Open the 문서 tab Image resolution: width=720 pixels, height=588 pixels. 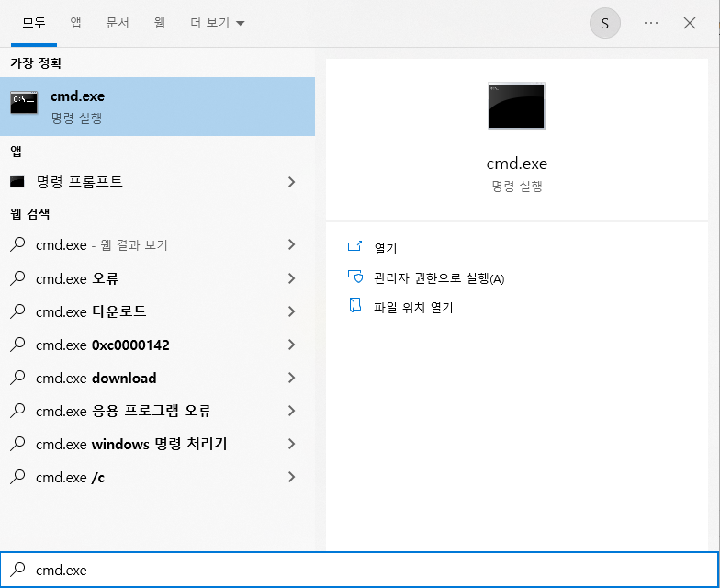118,23
